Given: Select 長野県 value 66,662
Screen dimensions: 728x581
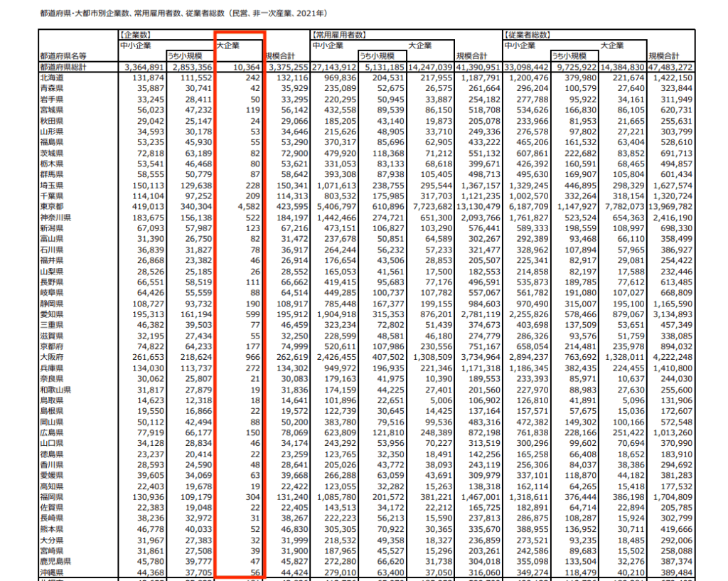Looking at the screenshot, I should 294,282.
